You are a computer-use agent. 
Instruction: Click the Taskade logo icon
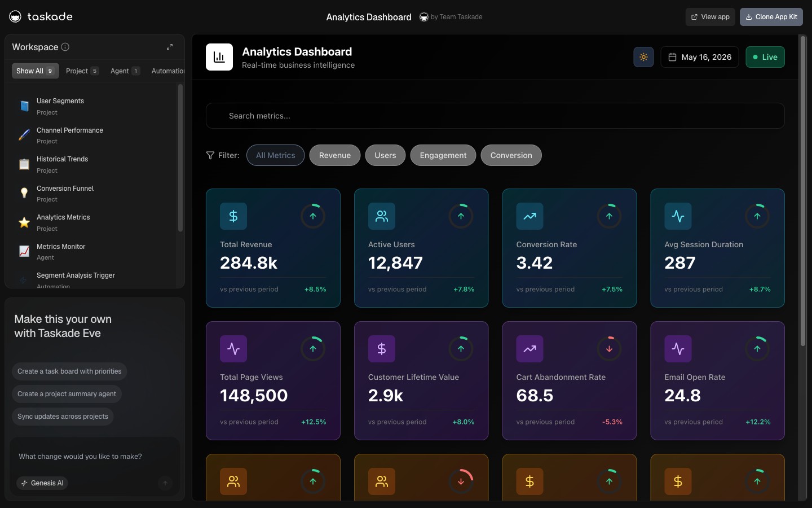(15, 16)
